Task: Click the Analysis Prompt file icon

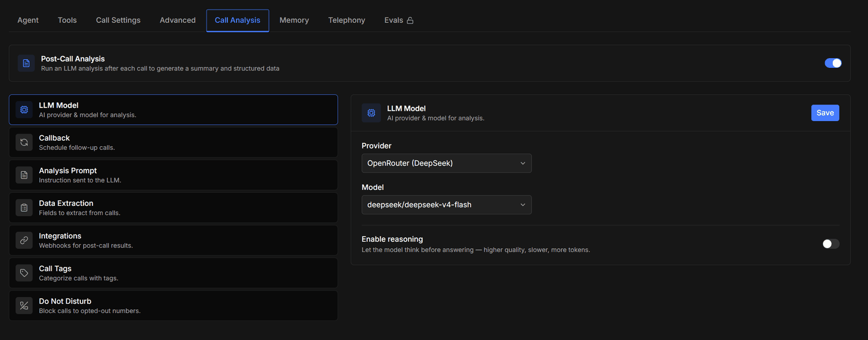Action: point(24,175)
